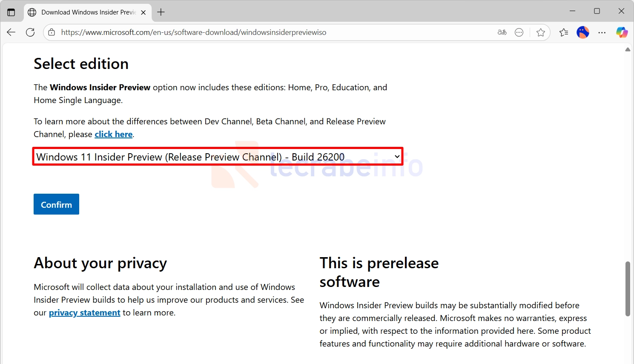Open the translate page icon

coord(502,32)
